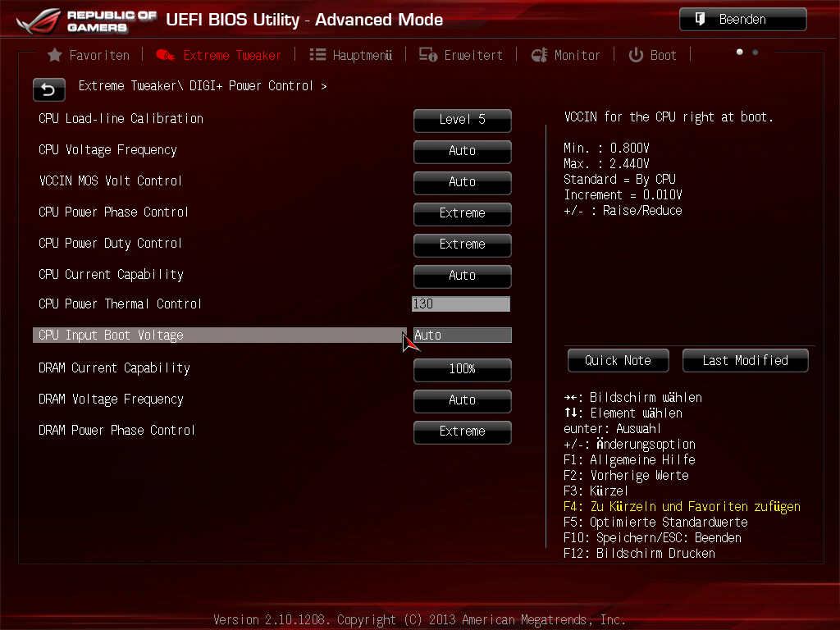The width and height of the screenshot is (840, 630).
Task: Click the CPU Input Boot Voltage field
Action: 463,335
